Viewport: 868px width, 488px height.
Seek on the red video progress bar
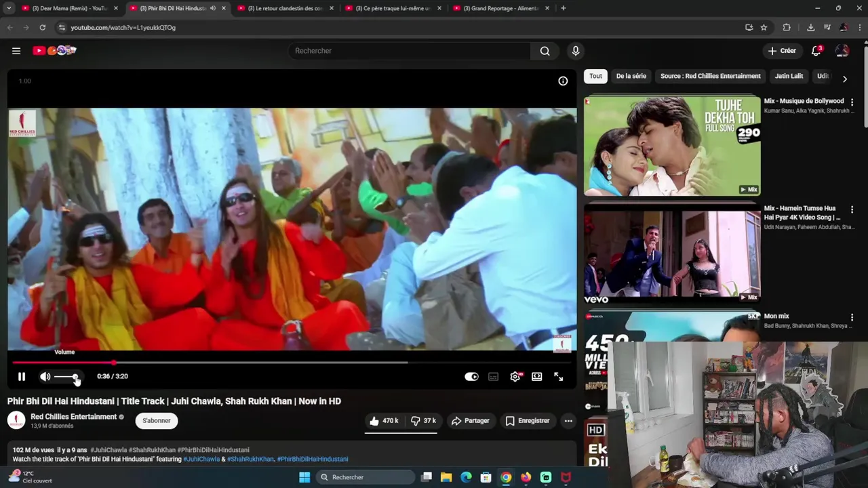point(292,363)
